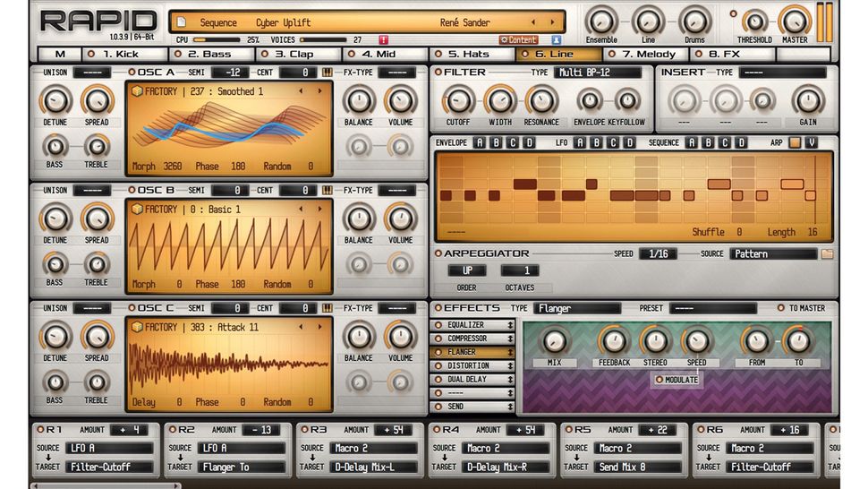Toggle OSC A power on/off
Viewport: 868px width, 489px height.
point(132,73)
